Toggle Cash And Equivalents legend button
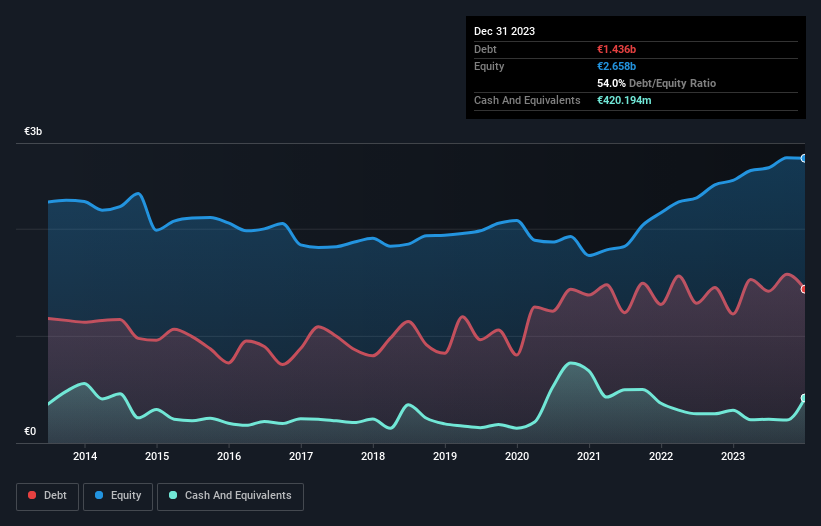Viewport: 821px width, 526px height. click(x=230, y=496)
